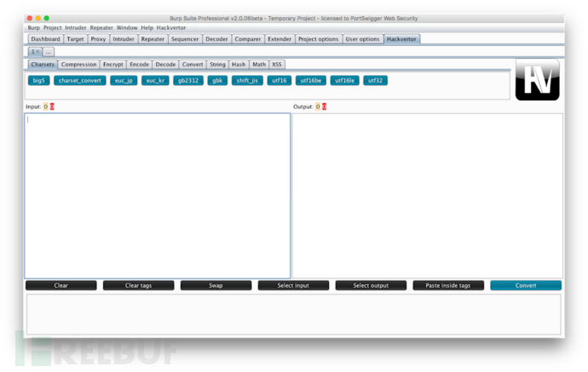Open the Hackvertor menu in the menu bar
The image size is (588, 372).
(x=171, y=28)
